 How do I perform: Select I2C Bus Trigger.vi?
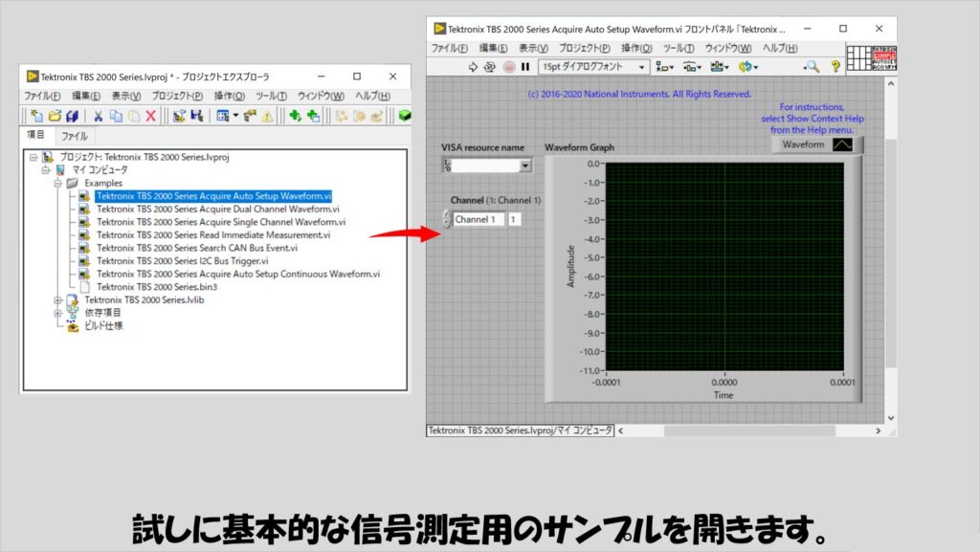[x=182, y=261]
